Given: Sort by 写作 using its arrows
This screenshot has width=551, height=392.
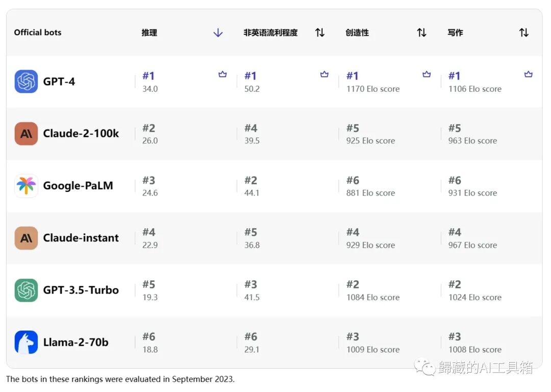Looking at the screenshot, I should 524,33.
